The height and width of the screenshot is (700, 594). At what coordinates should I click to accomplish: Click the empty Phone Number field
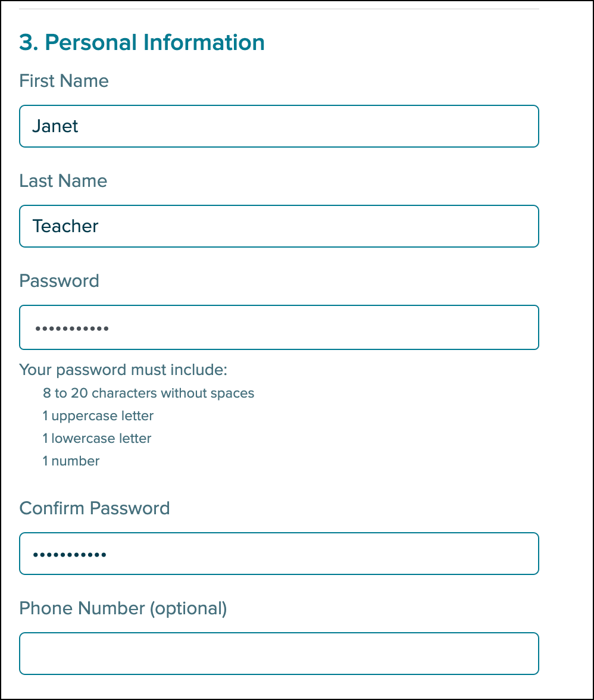[x=279, y=654]
